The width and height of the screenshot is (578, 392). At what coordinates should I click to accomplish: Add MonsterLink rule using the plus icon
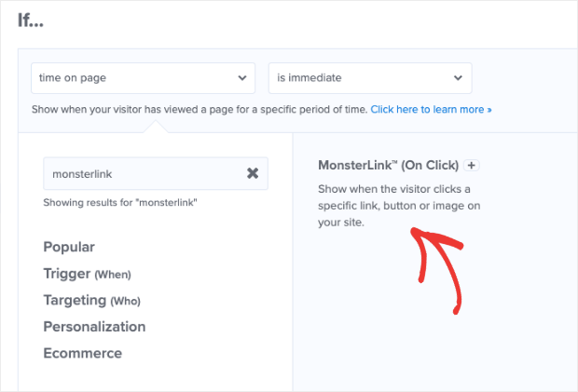(x=471, y=165)
